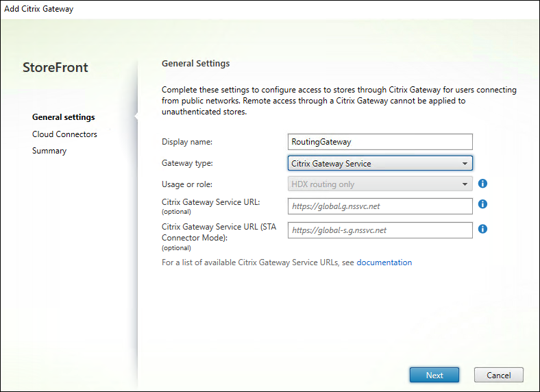Cancel the Add Citrix Gateway wizard
540x392 pixels.
(498, 375)
